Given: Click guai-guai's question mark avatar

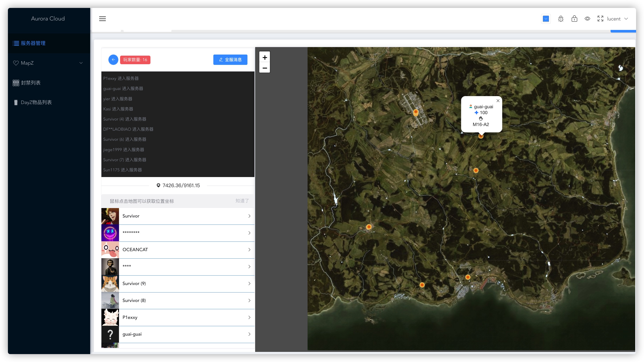Looking at the screenshot, I should (x=110, y=334).
